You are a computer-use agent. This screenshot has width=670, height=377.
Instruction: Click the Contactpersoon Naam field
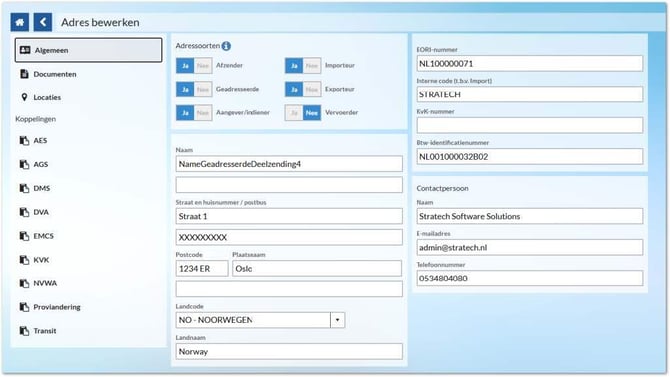[529, 216]
